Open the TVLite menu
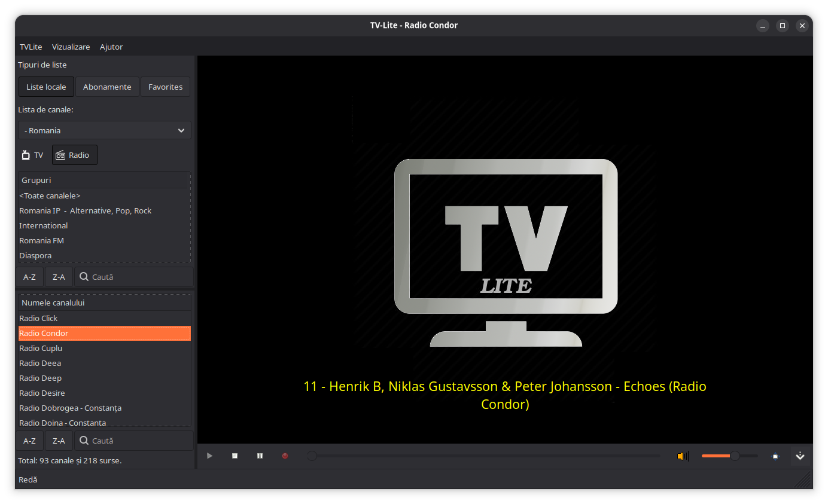Screen dimensions: 828x504 coord(31,47)
